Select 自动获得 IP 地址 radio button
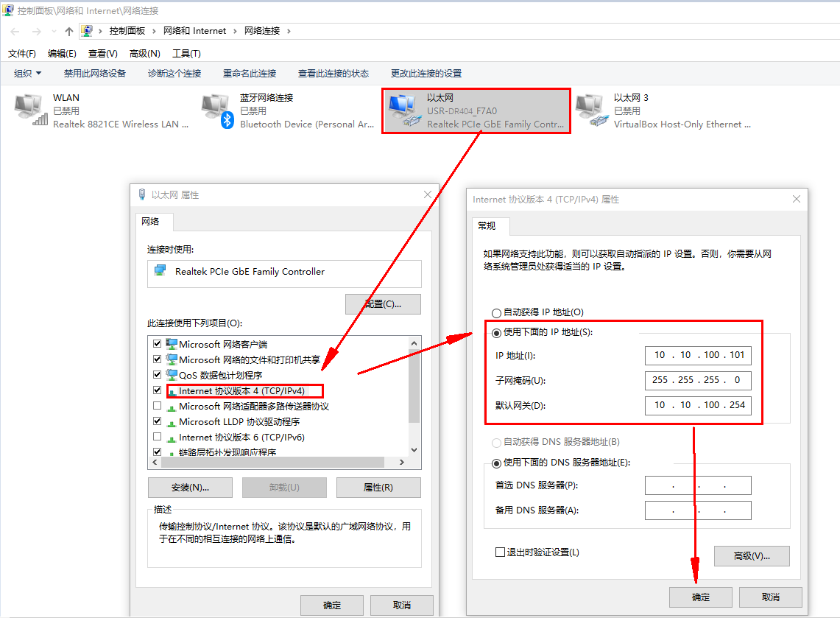Screen dimensions: 840x618 pyautogui.click(x=496, y=312)
